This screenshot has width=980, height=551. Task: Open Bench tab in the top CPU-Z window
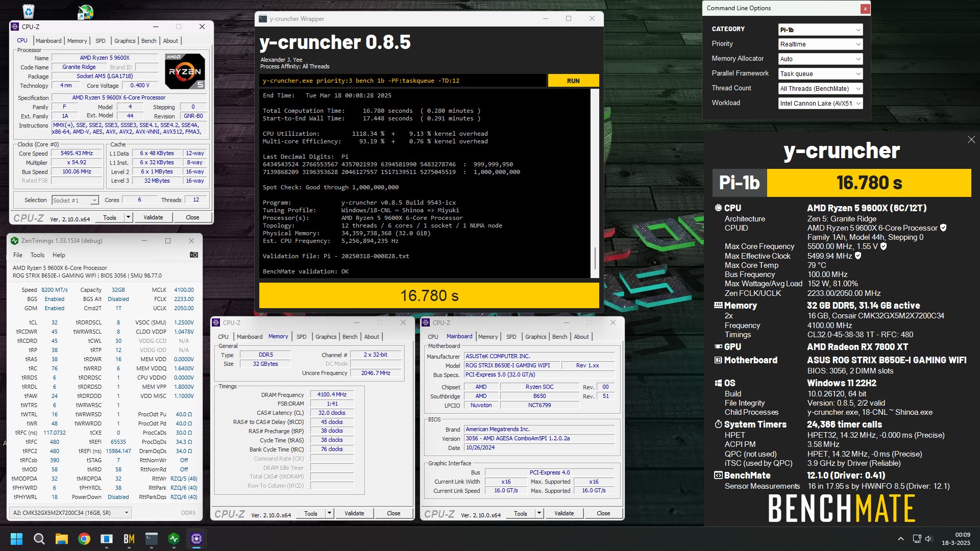pos(149,41)
